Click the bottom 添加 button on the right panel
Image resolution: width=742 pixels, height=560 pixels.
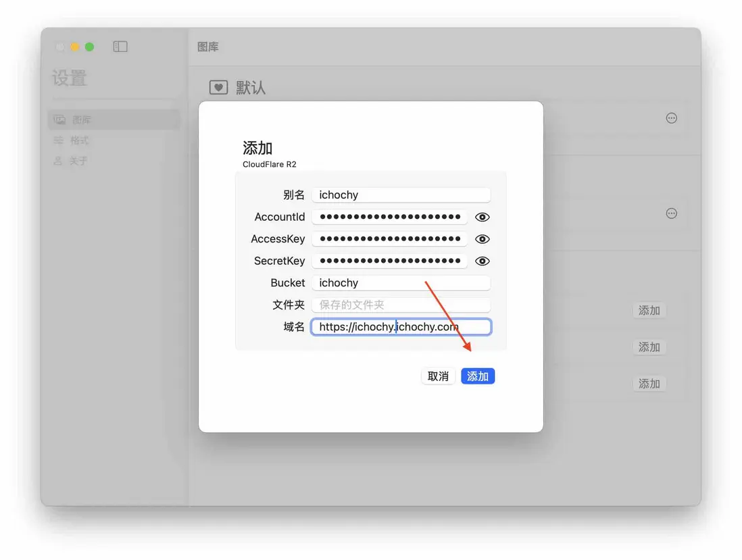(649, 383)
